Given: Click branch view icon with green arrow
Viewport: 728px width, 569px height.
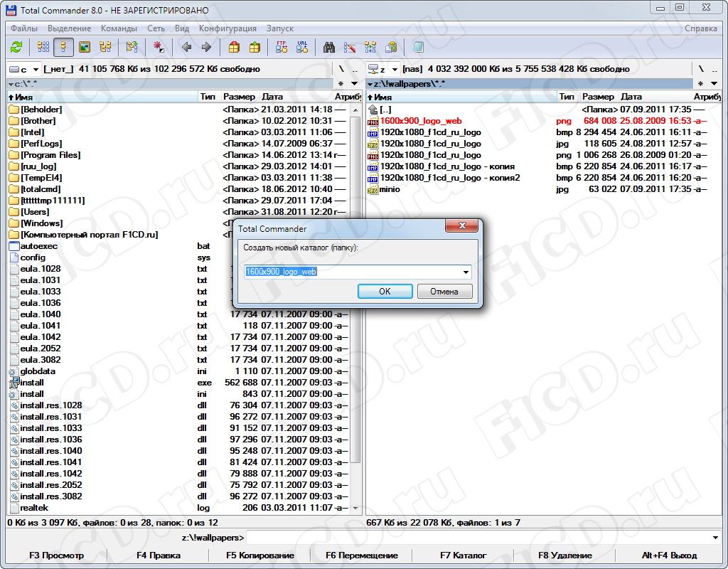Looking at the screenshot, I should point(132,47).
